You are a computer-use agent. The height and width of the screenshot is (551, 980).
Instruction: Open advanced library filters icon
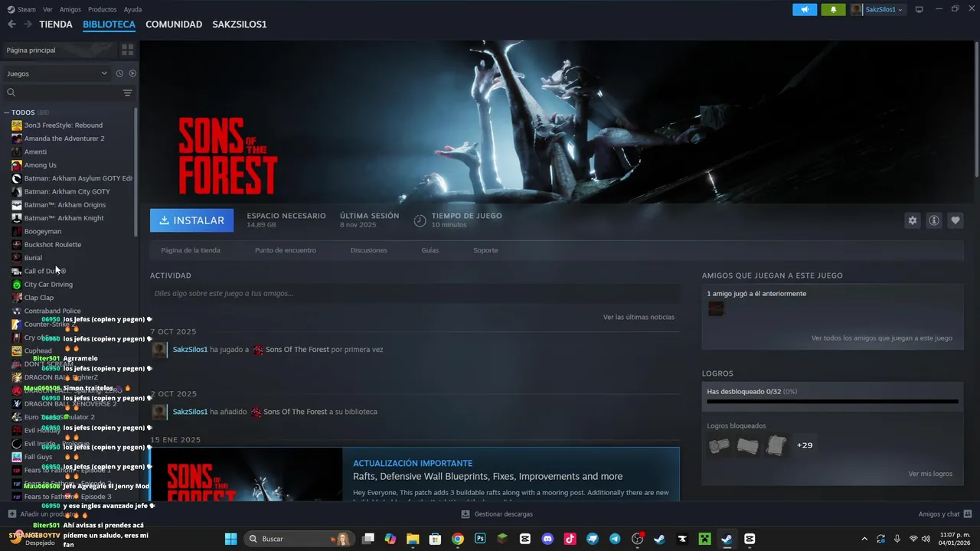(x=128, y=93)
